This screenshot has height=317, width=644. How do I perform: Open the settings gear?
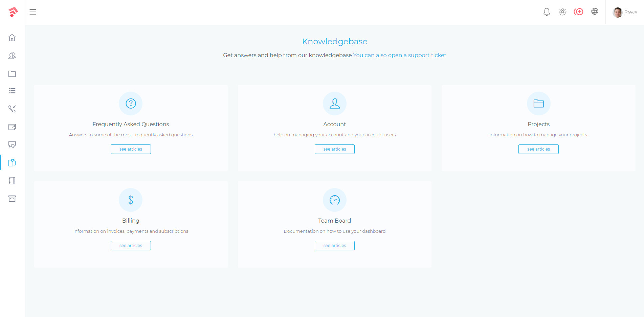point(562,12)
